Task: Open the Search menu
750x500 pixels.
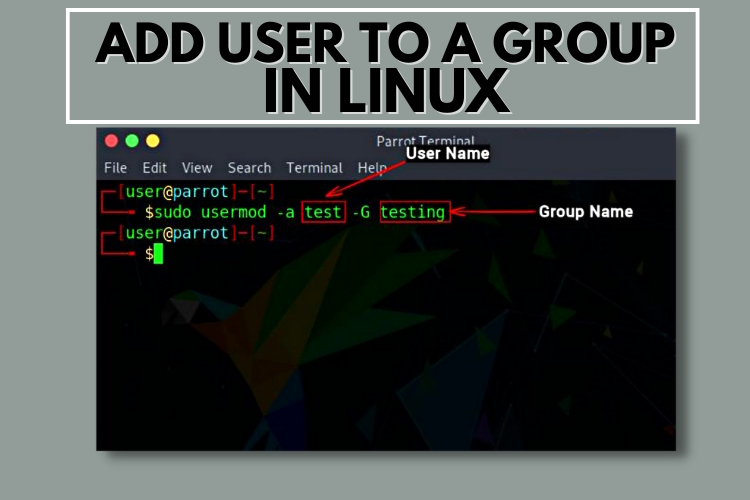Action: point(249,168)
